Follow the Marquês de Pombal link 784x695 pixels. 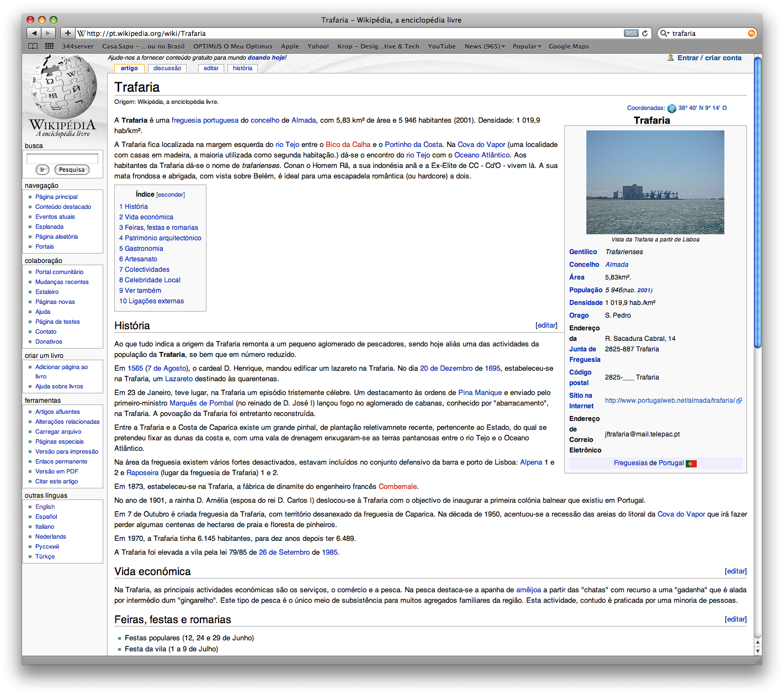point(202,403)
